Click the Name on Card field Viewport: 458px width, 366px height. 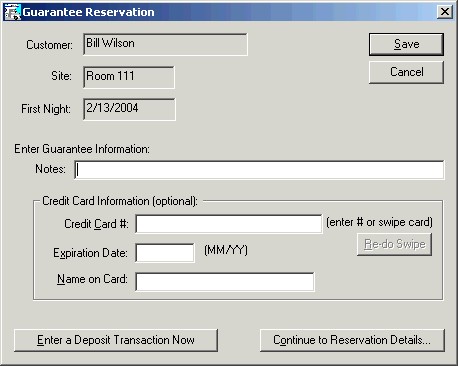click(x=225, y=282)
